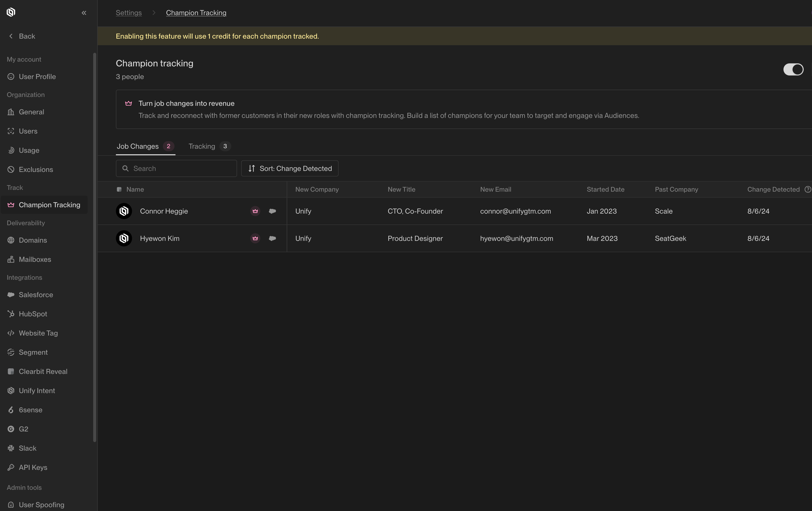Click Hyewon Kim's avatar

point(124,239)
